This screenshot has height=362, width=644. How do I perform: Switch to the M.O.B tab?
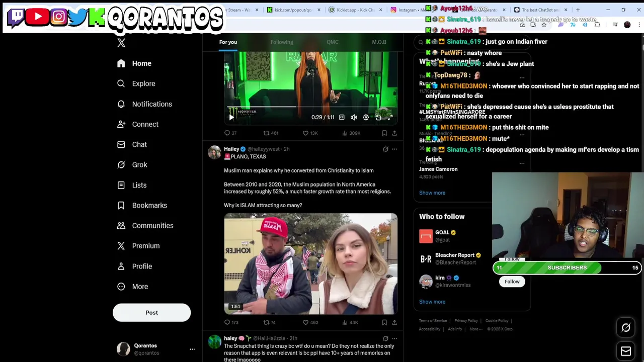(379, 42)
